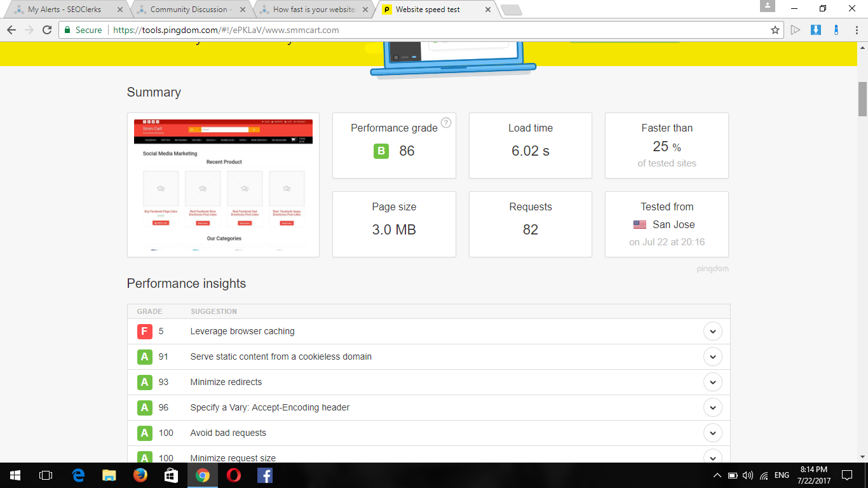868x488 pixels.
Task: Click the Leverage browser caching text
Action: pyautogui.click(x=242, y=331)
